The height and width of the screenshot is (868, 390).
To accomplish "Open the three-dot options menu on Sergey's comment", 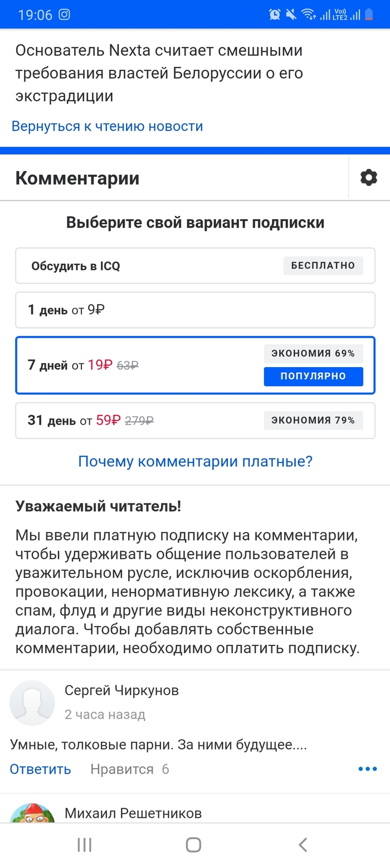I will [367, 769].
